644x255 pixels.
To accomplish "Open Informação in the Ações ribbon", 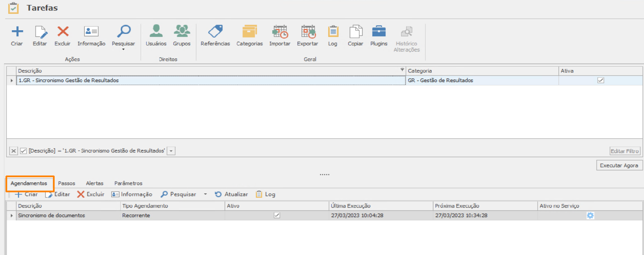I will (91, 31).
